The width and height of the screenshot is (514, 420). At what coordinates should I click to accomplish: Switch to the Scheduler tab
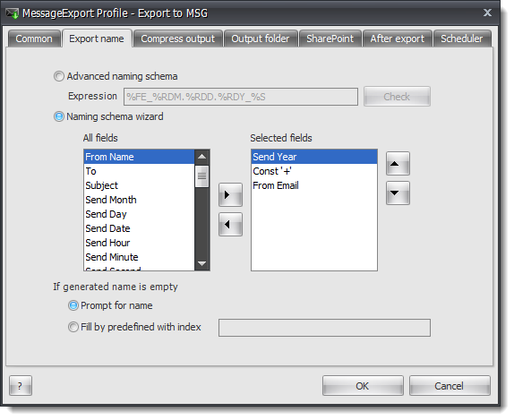(x=462, y=39)
